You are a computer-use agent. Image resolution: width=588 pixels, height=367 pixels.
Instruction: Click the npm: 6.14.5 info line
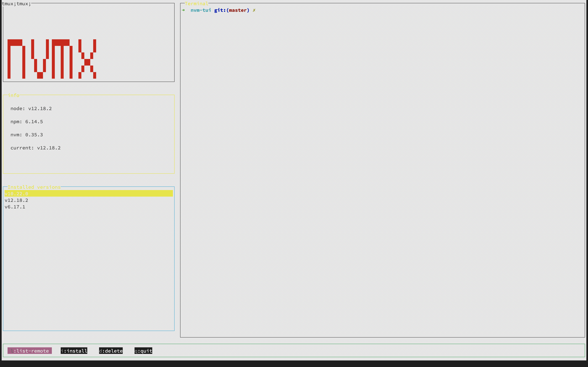pos(27,122)
